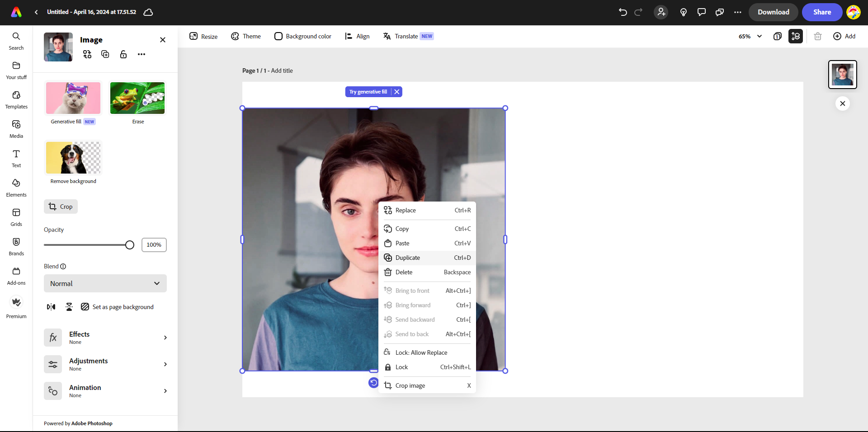This screenshot has height=432, width=868.
Task: Select Crop image in the context menu
Action: (x=410, y=385)
